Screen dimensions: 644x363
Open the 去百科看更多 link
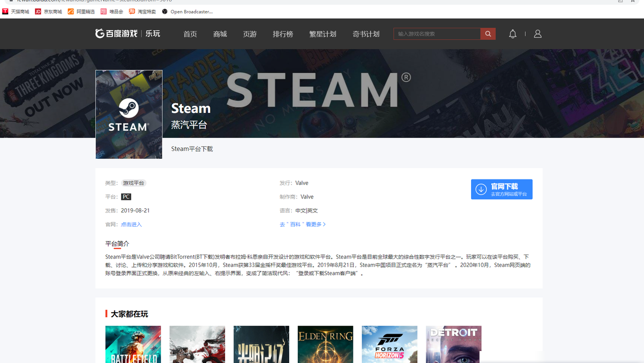(303, 224)
